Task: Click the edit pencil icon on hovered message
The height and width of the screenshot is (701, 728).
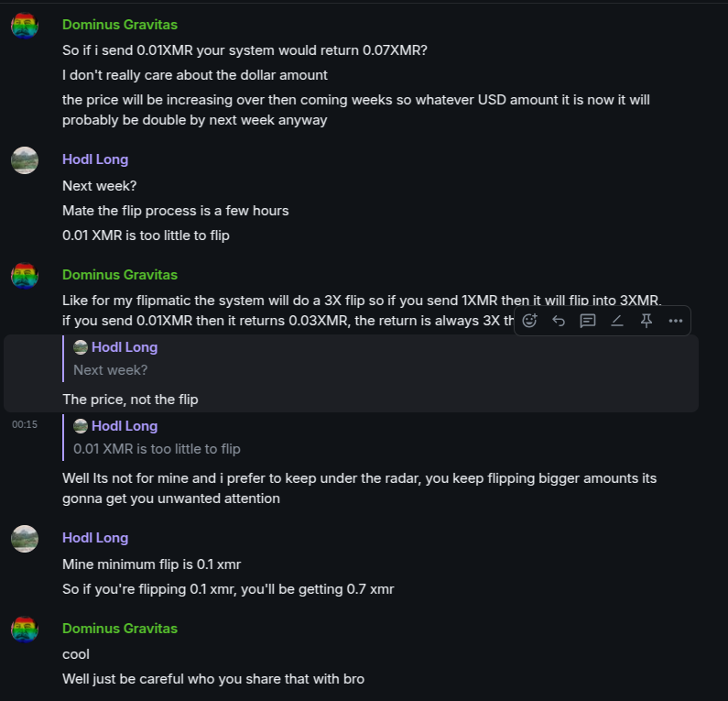Action: pos(617,321)
